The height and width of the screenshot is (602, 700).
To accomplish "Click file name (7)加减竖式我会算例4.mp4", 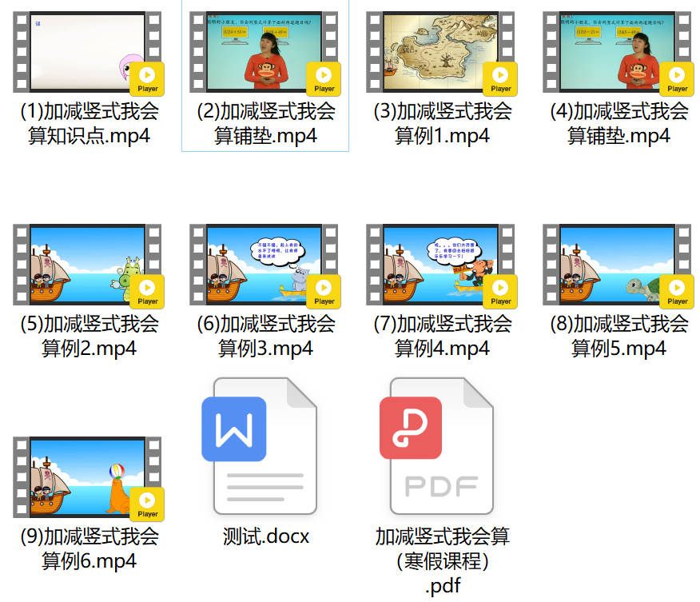I will tap(442, 336).
